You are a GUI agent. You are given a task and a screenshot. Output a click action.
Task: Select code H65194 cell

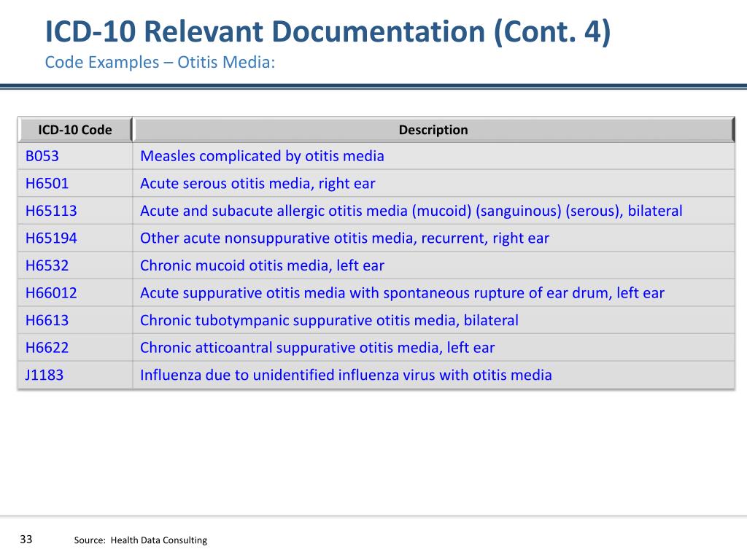click(x=75, y=238)
